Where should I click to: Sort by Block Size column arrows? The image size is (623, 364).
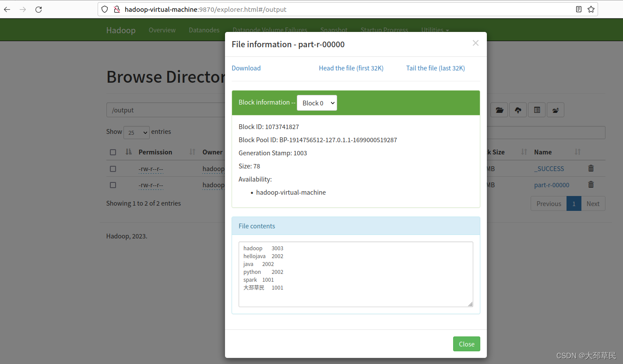(x=524, y=152)
